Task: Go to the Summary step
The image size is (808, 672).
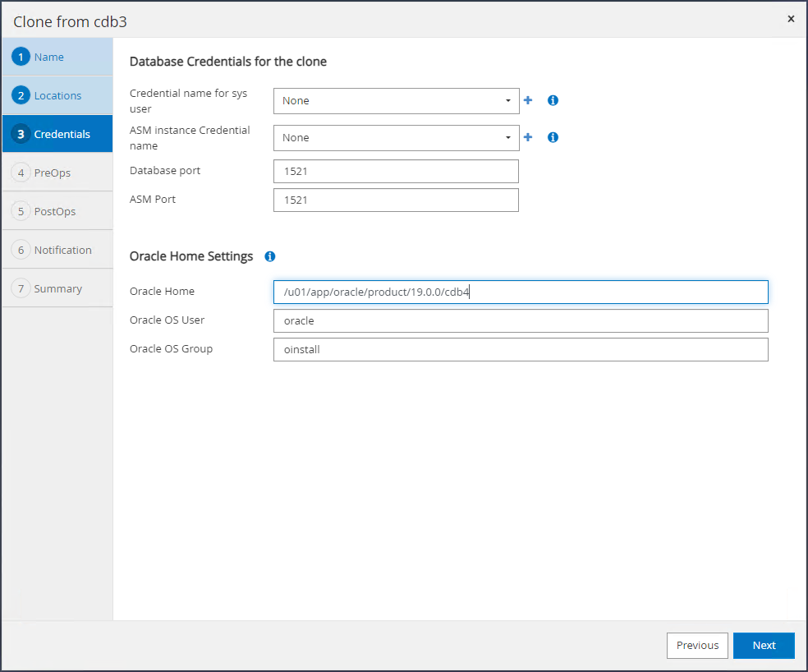Action: [x=57, y=288]
